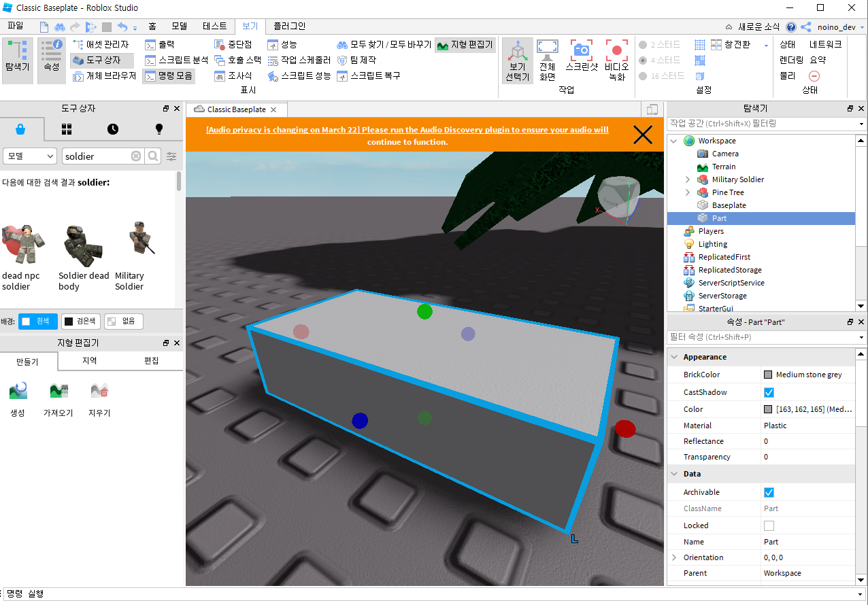Open 스크립트 복구 script recovery
This screenshot has height=605, width=868.
369,76
